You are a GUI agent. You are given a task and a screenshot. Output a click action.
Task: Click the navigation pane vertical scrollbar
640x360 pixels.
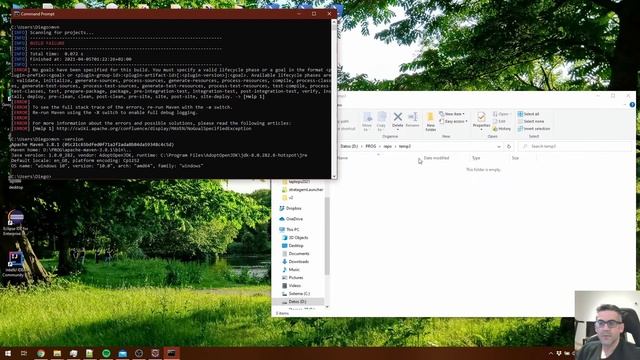coord(327,237)
